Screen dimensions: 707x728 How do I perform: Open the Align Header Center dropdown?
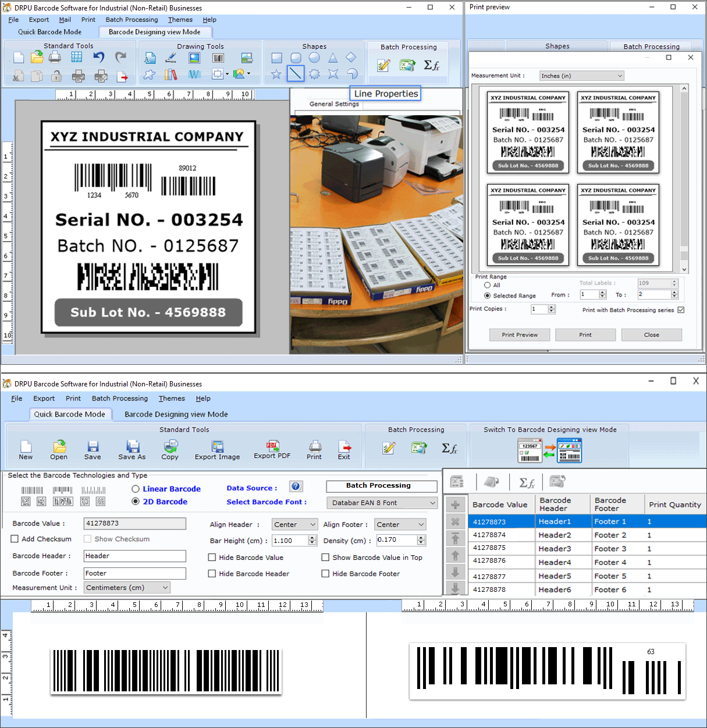point(295,524)
